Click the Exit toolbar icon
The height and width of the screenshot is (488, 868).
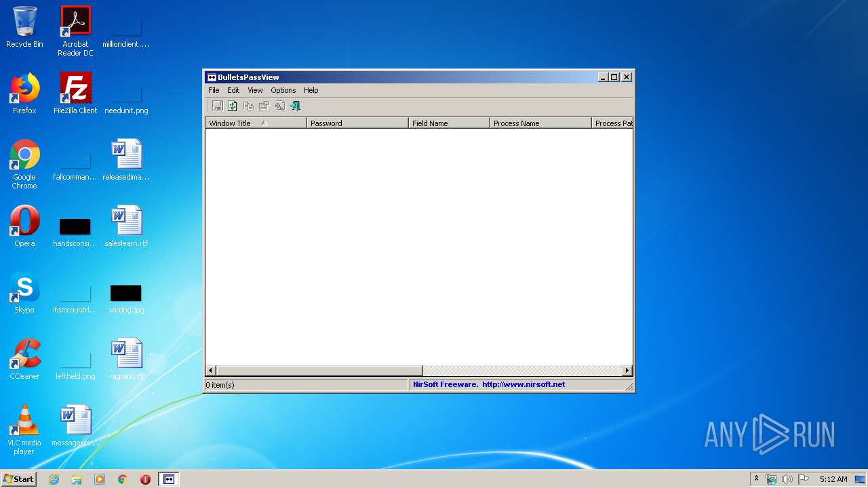coord(295,106)
